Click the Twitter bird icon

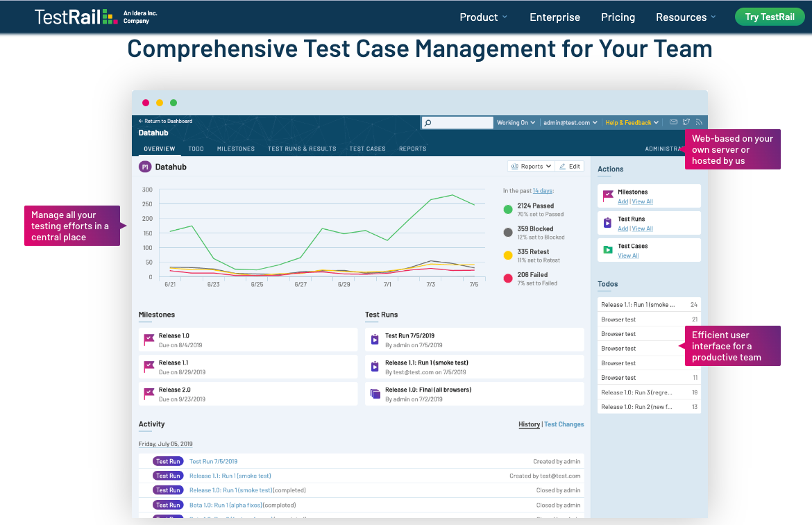pos(686,123)
